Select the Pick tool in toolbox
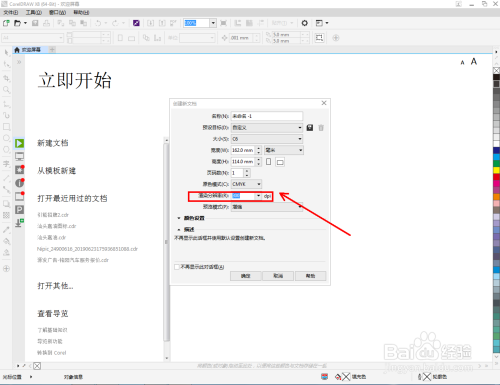Screen dimensions: 500x385 (6, 52)
